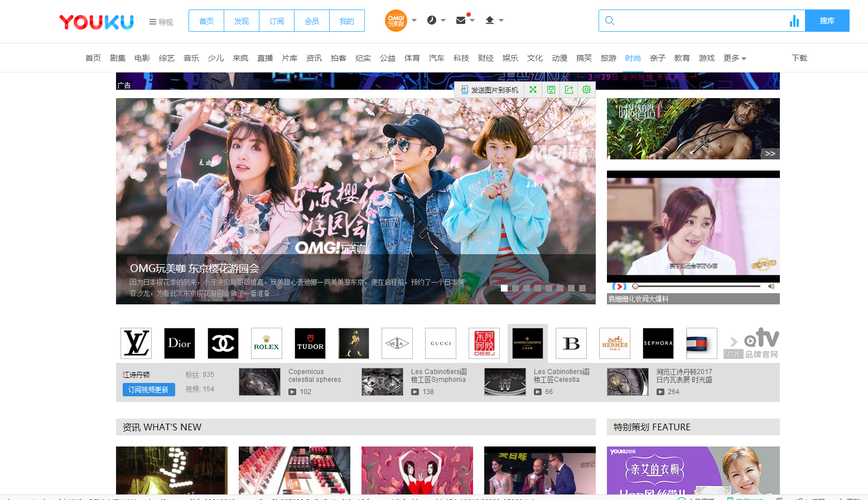Open the 剧集 channel
This screenshot has height=500, width=868.
tap(118, 58)
